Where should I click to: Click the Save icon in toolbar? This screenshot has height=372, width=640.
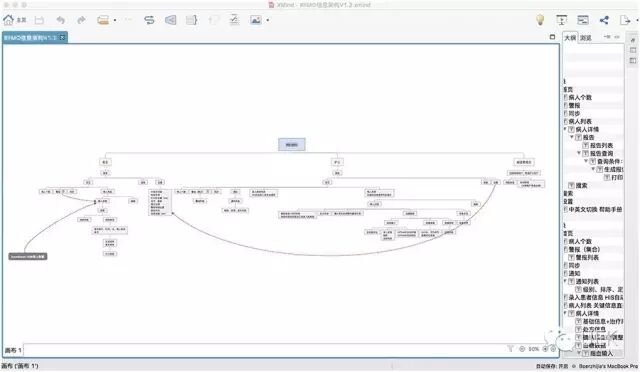39,20
